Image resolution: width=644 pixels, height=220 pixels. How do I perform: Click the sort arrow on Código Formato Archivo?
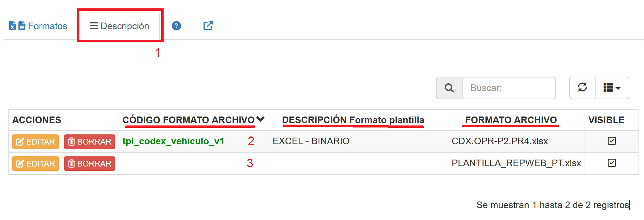[260, 119]
